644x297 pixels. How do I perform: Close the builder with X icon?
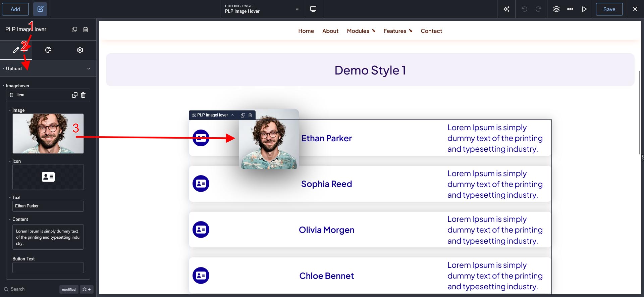pos(635,9)
